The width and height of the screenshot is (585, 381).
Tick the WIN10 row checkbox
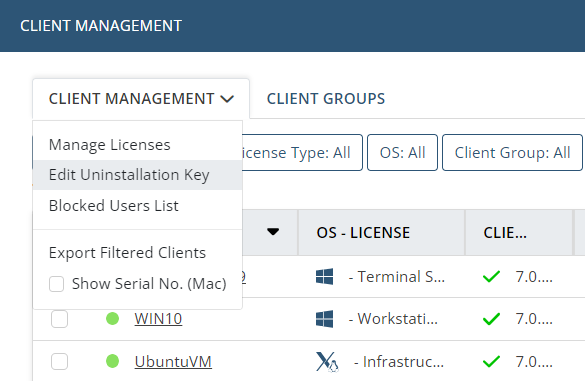[59, 319]
